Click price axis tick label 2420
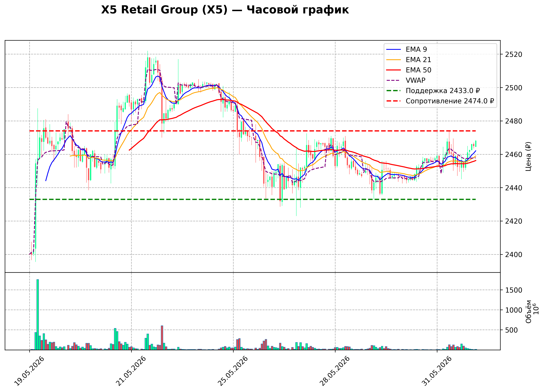Viewport: 545px width, 392px height. point(514,221)
